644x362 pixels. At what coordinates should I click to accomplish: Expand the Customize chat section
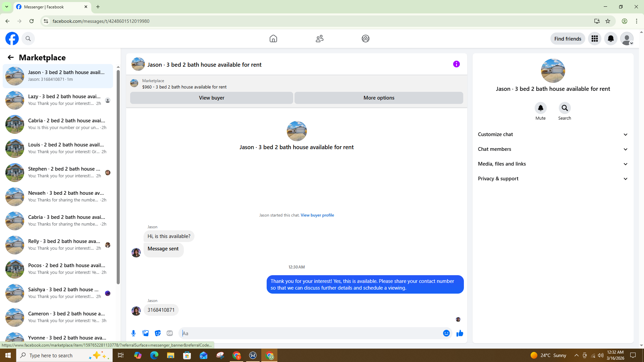point(552,134)
